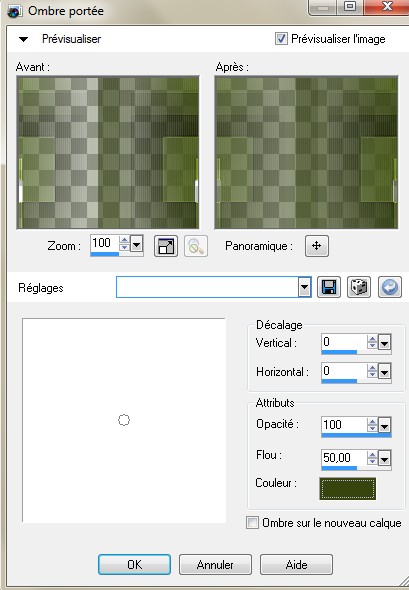Click the Panoramique navigate arrows icon

click(x=316, y=246)
